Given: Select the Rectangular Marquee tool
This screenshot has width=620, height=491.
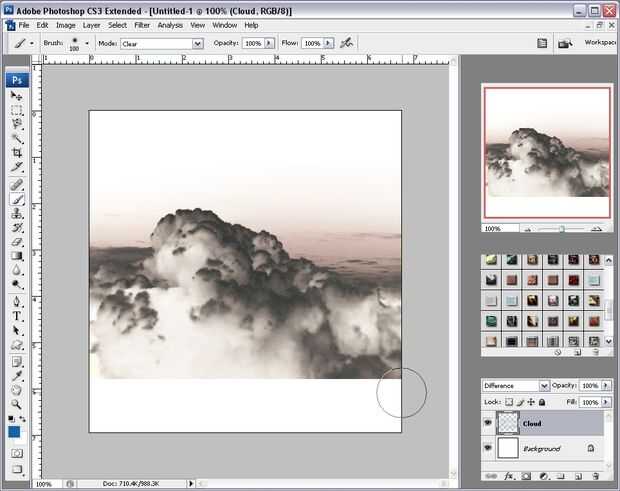Looking at the screenshot, I should (x=17, y=110).
